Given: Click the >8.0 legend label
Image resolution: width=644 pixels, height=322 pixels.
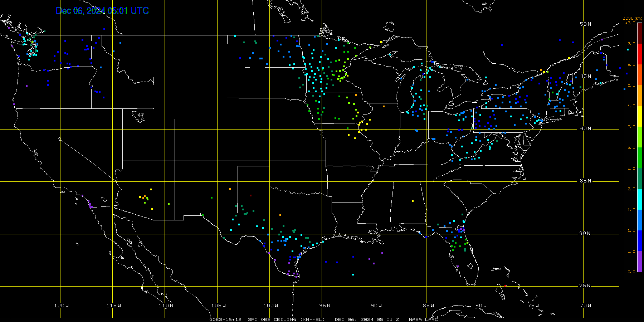Looking at the screenshot, I should click(630, 23).
